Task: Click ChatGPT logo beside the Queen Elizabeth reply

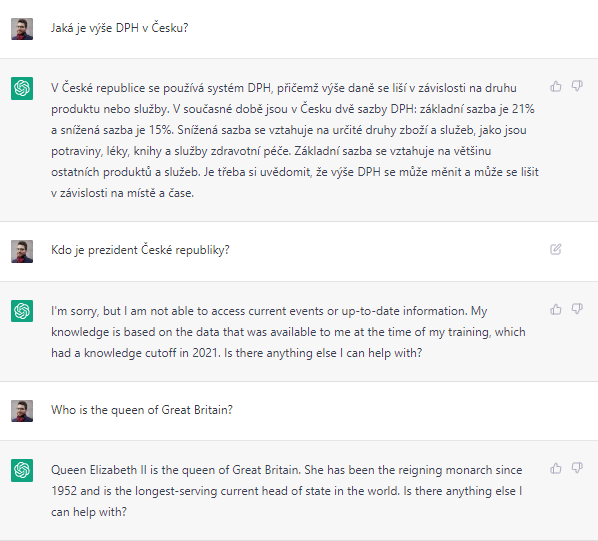Action: pyautogui.click(x=22, y=470)
